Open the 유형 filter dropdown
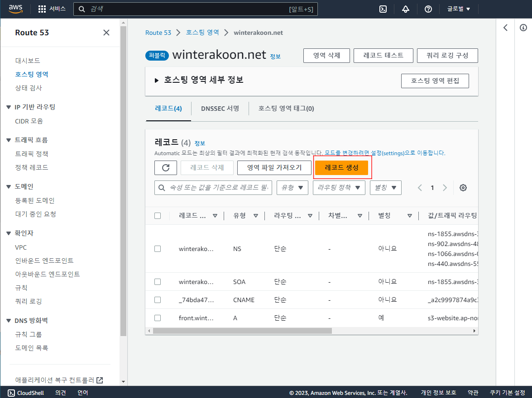Viewport: 532px width, 398px height. (x=292, y=188)
